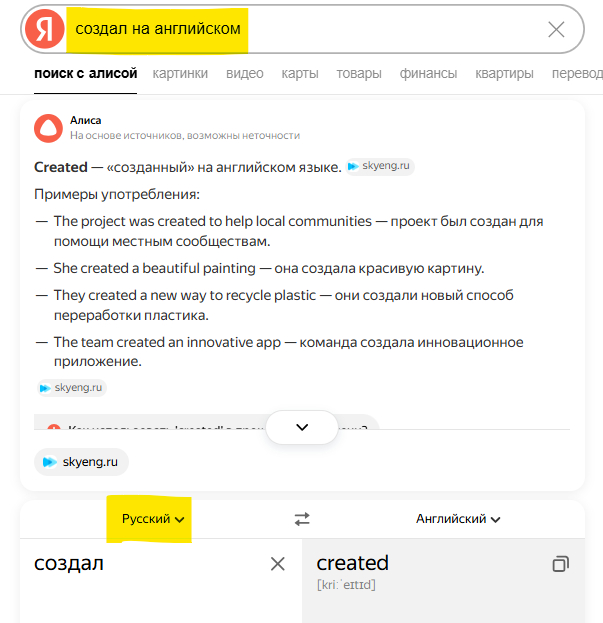This screenshot has height=623, width=603.
Task: Open the Английский target language dropdown
Action: tap(458, 519)
